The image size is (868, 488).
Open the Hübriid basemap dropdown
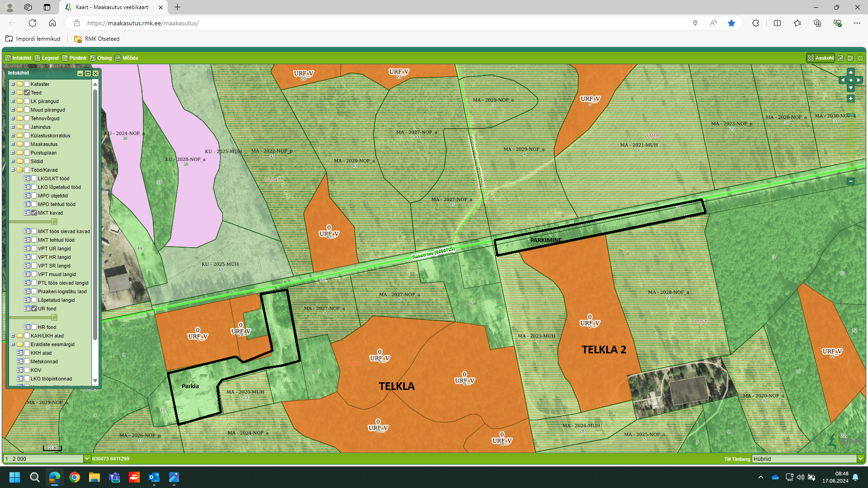tap(860, 459)
